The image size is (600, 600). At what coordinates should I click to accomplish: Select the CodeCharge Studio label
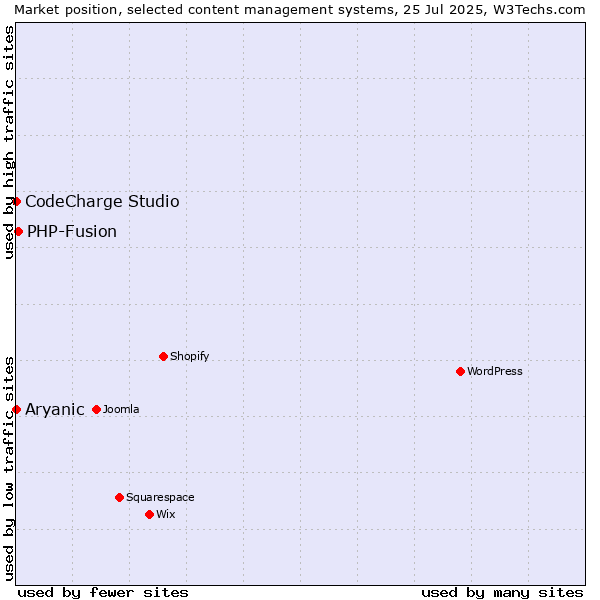(x=102, y=202)
